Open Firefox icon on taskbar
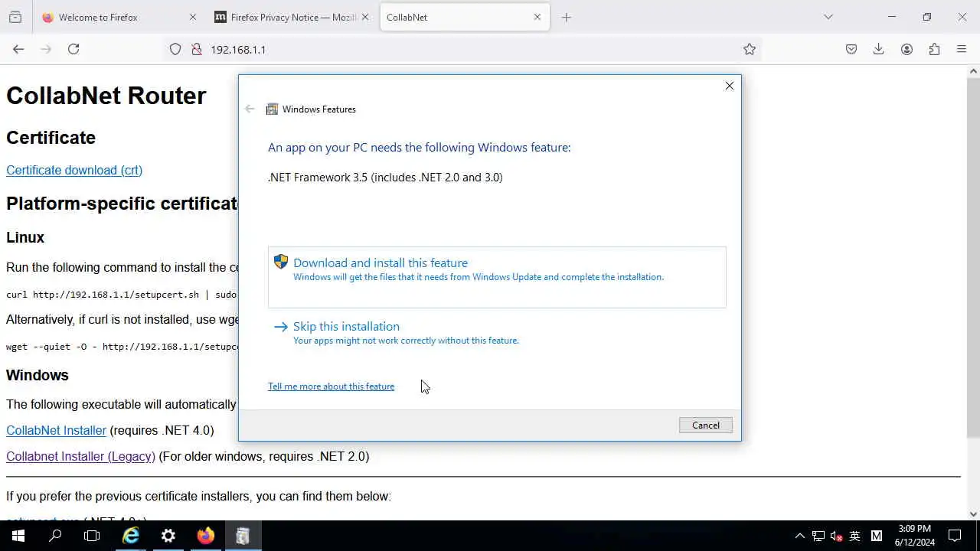 [205, 536]
